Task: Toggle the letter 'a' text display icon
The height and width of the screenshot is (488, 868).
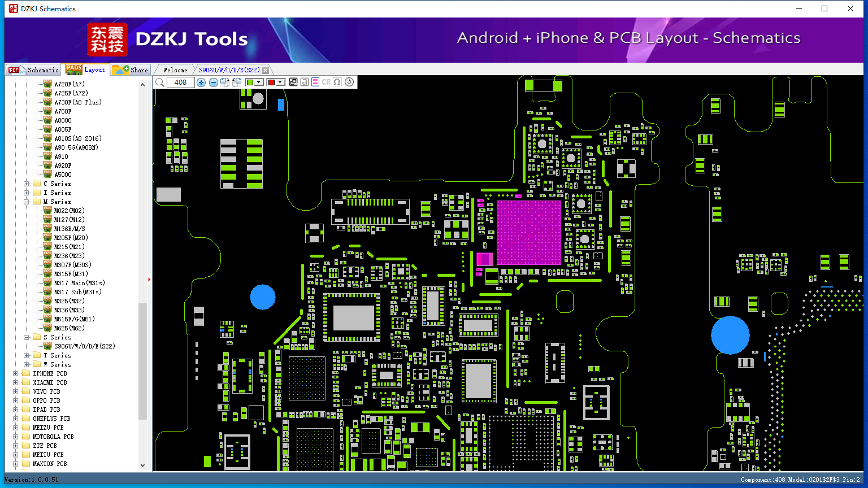Action: [304, 82]
